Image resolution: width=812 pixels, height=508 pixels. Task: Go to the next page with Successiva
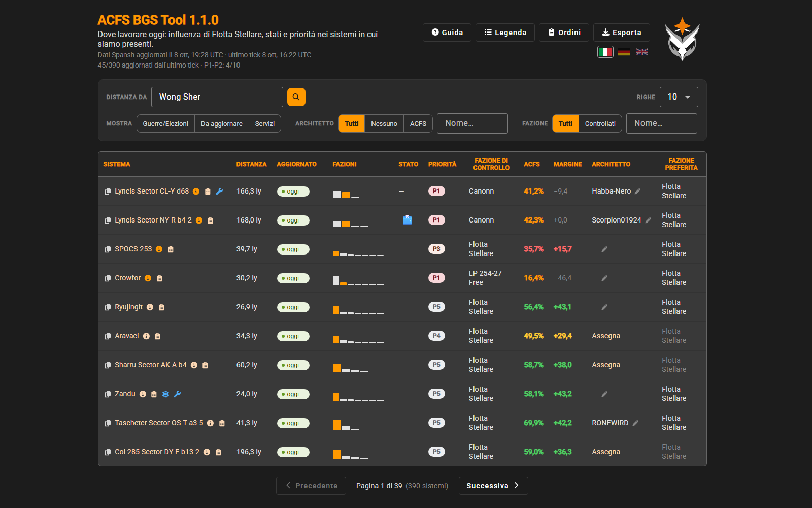pyautogui.click(x=493, y=486)
